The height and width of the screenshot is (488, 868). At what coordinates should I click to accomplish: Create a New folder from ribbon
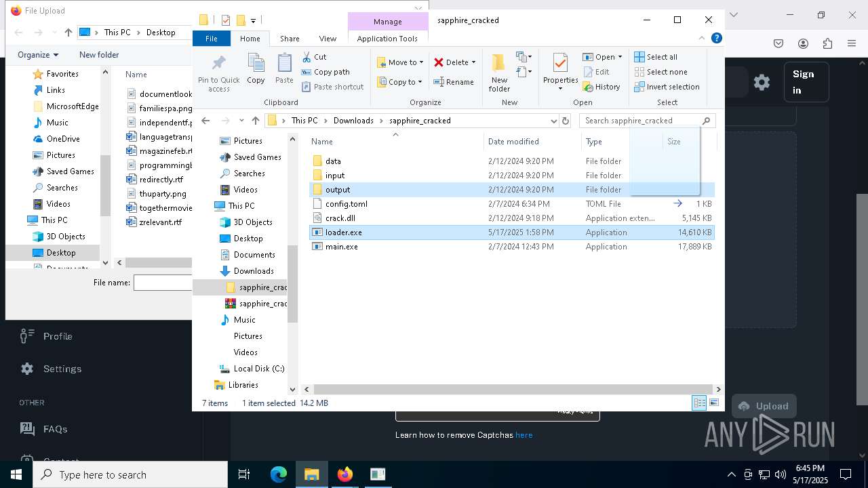coord(499,73)
